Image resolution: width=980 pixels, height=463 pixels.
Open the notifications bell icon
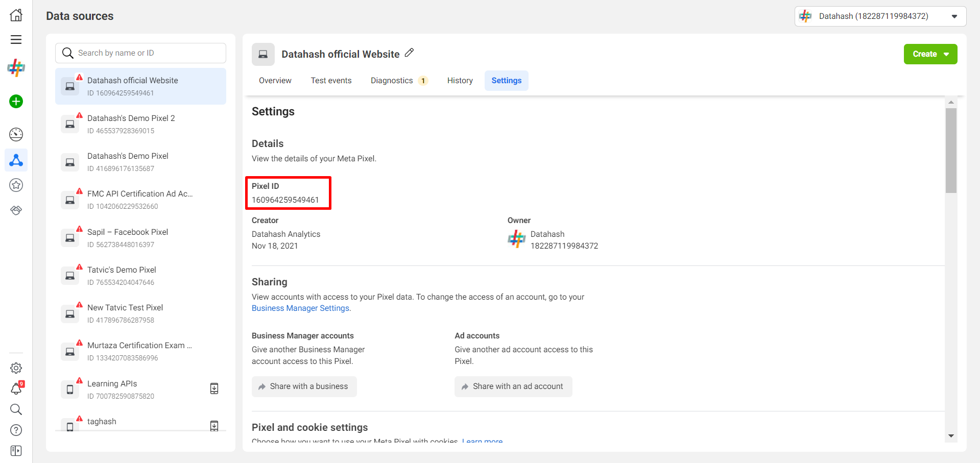(16, 389)
